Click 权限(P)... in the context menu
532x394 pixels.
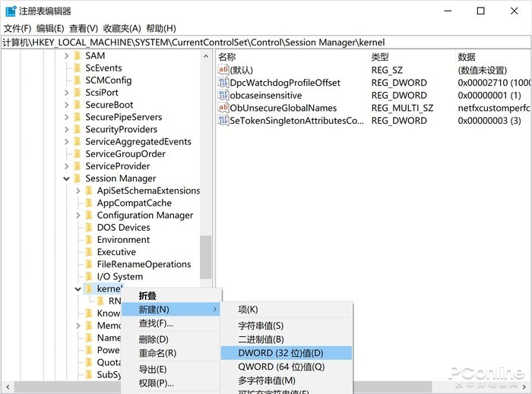click(x=171, y=383)
